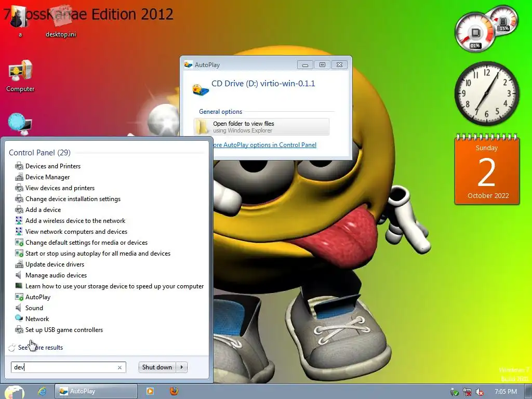Click the calendar gadget showing October 2022
Image resolution: width=532 pixels, height=399 pixels.
(487, 169)
